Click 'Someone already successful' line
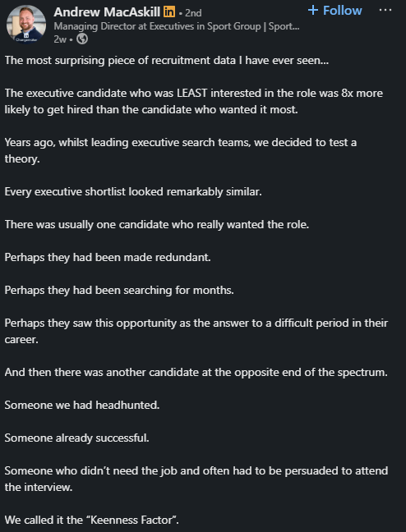Screen dimensions: 406x532 pyautogui.click(x=76, y=438)
